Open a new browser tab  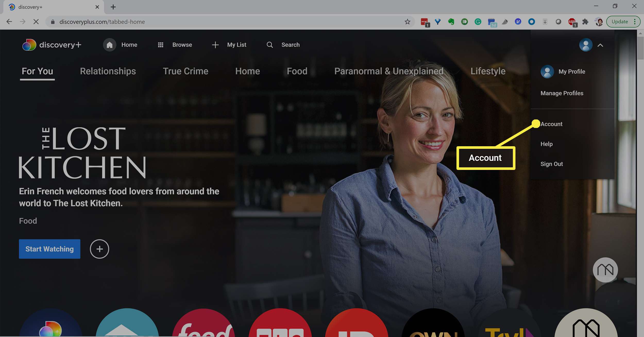point(113,7)
